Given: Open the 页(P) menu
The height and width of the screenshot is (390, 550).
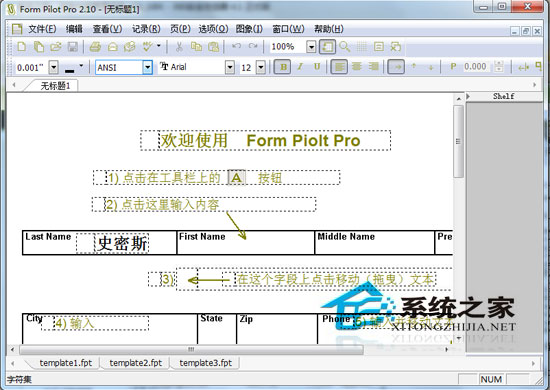Looking at the screenshot, I should [180, 29].
